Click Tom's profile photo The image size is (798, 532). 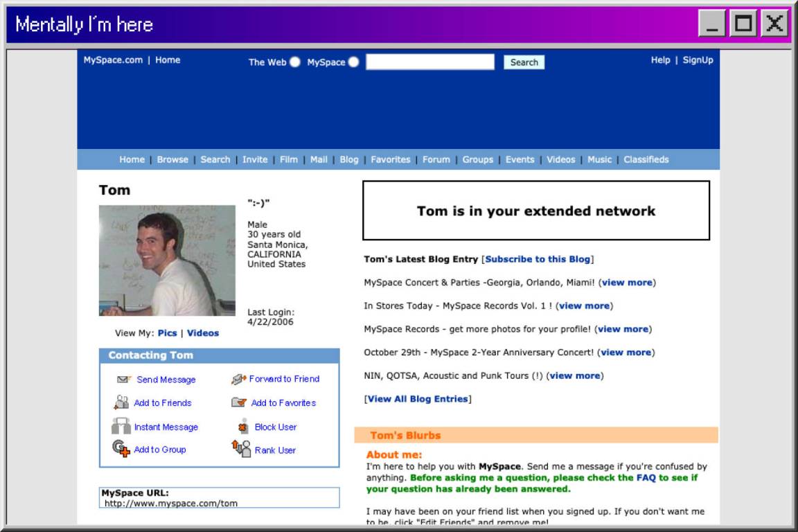pos(167,260)
